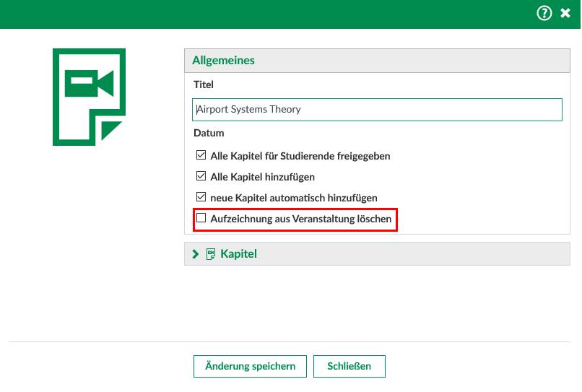
Task: Open the help question mark icon
Action: (x=544, y=14)
